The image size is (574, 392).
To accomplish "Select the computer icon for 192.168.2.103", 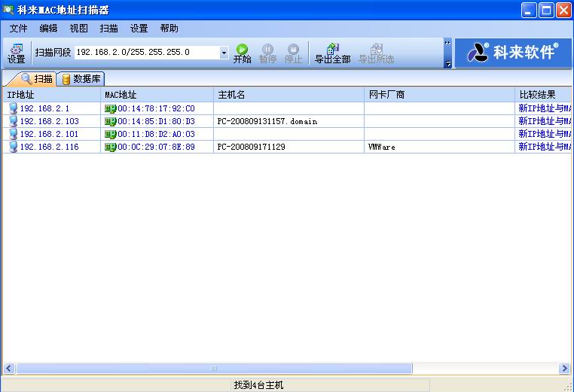I will click(x=13, y=121).
